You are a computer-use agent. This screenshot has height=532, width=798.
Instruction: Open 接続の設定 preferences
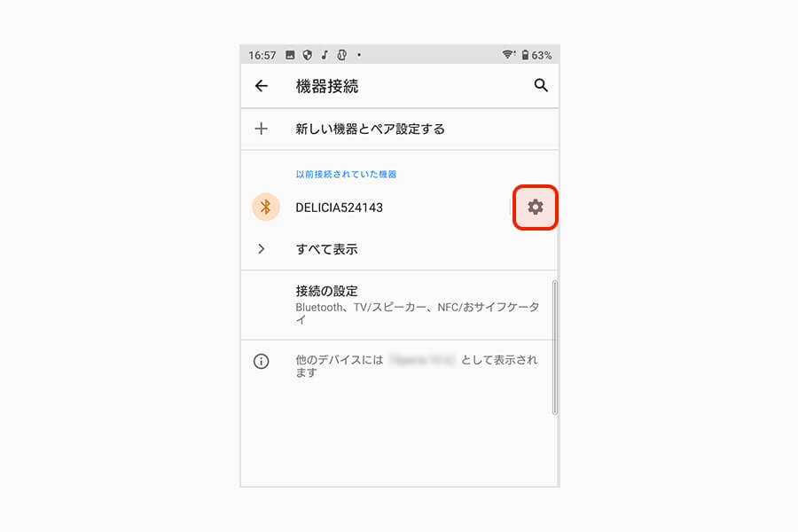pos(400,305)
